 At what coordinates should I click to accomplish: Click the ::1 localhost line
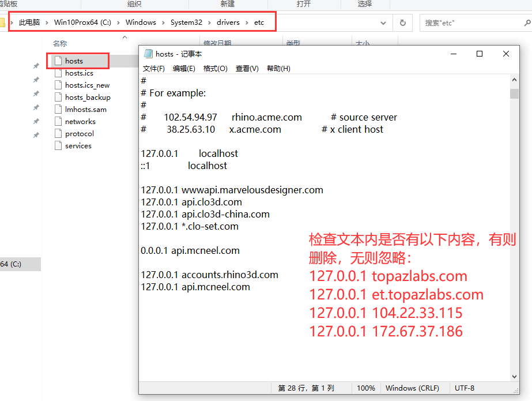pyautogui.click(x=184, y=166)
